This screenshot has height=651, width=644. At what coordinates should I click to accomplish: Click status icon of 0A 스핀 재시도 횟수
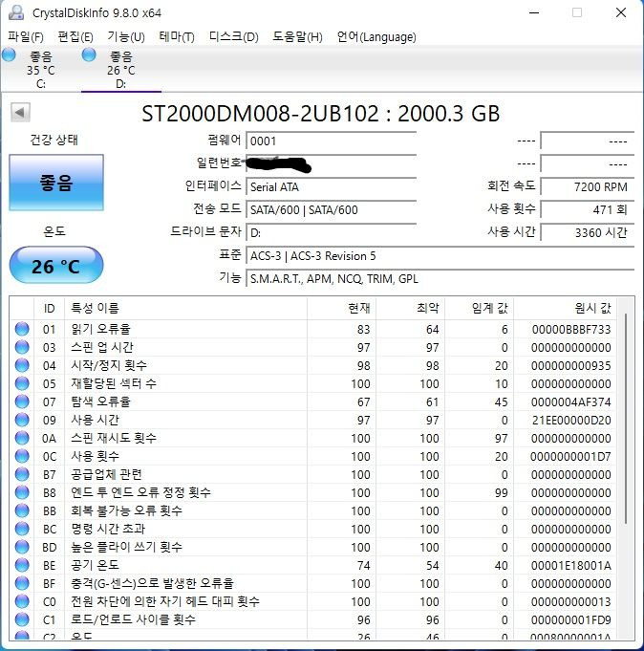point(22,438)
